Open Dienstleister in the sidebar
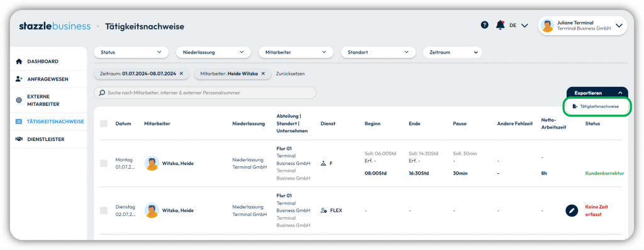Image resolution: width=644 pixels, height=250 pixels. coord(48,139)
